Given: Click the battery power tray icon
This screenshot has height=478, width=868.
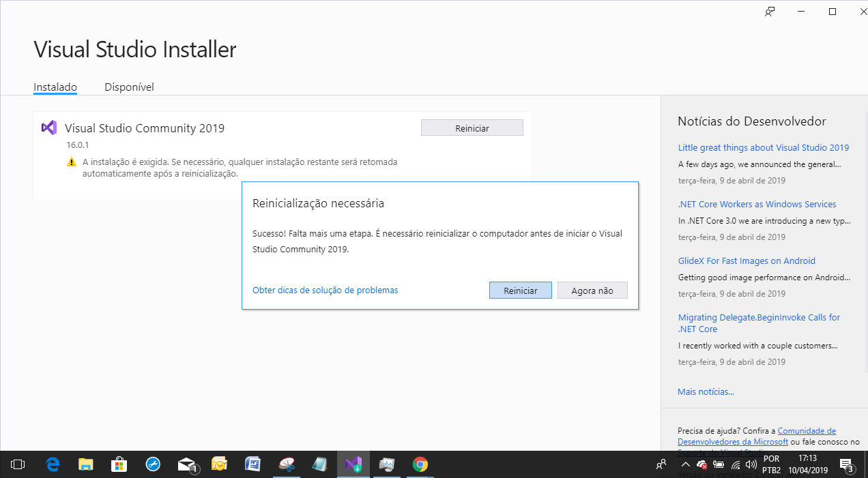Looking at the screenshot, I should (x=719, y=464).
